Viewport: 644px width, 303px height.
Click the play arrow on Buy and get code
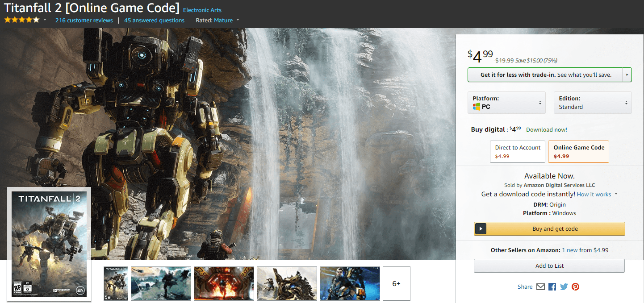click(481, 229)
